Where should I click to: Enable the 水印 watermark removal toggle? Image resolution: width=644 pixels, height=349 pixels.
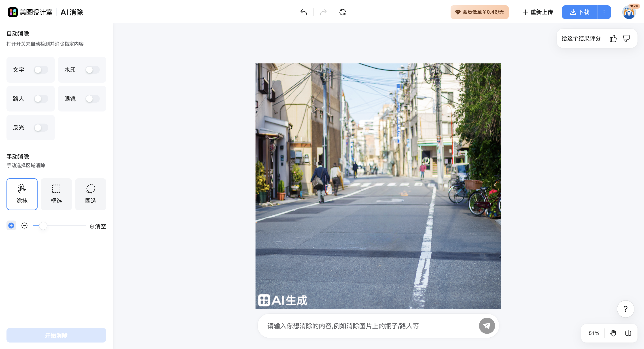(x=93, y=70)
